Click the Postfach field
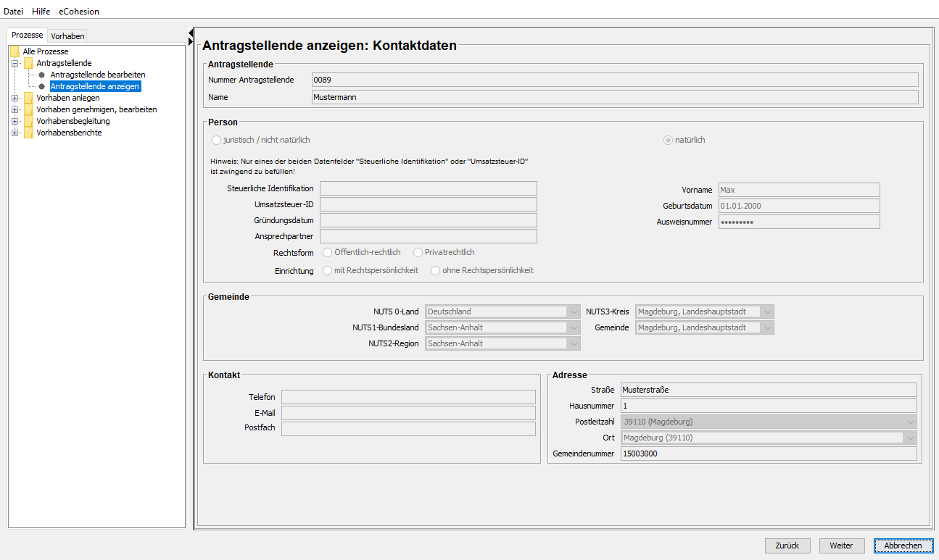Screen dimensions: 939x560 tap(408, 429)
